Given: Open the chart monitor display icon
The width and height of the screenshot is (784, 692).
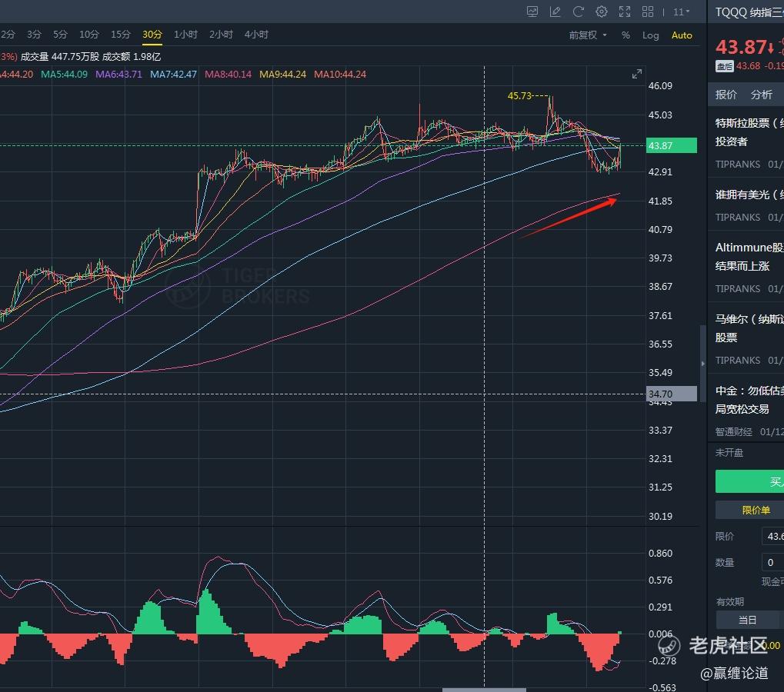Looking at the screenshot, I should (532, 12).
